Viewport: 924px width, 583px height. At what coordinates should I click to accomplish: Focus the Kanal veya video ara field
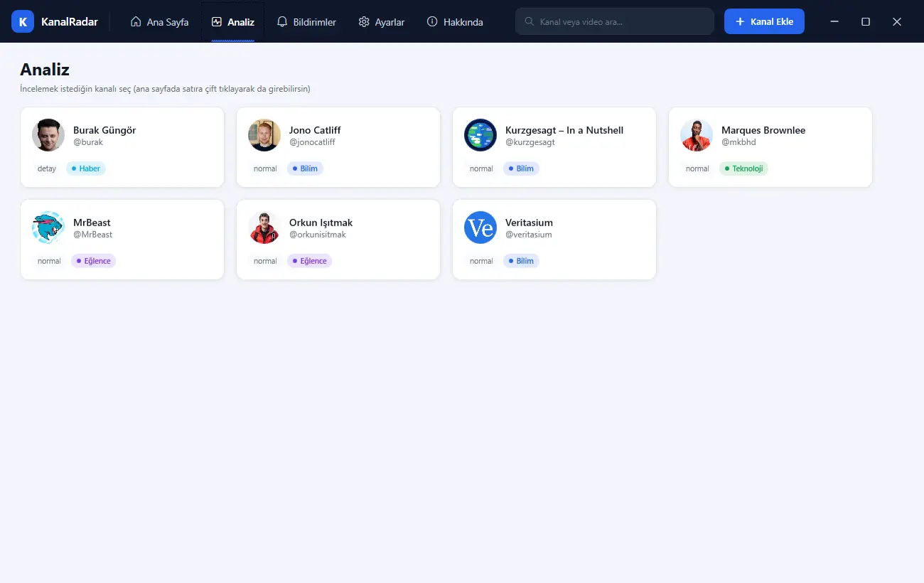click(615, 21)
